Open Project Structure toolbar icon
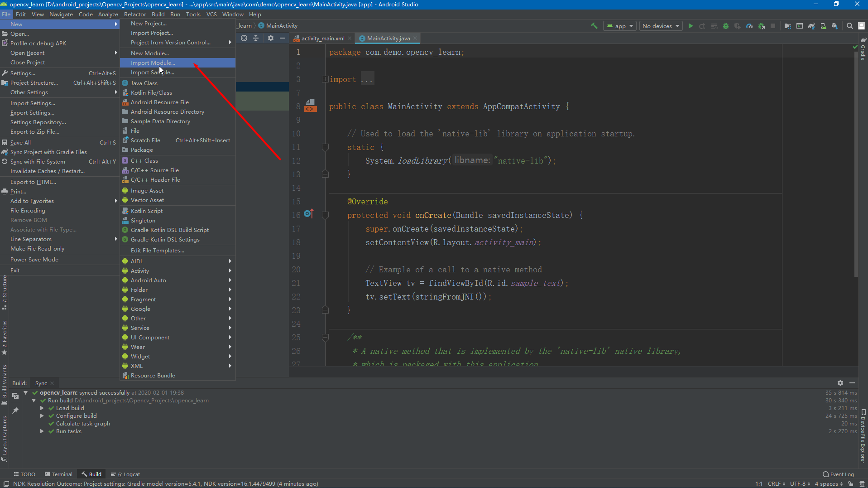This screenshot has width=868, height=488. [788, 26]
